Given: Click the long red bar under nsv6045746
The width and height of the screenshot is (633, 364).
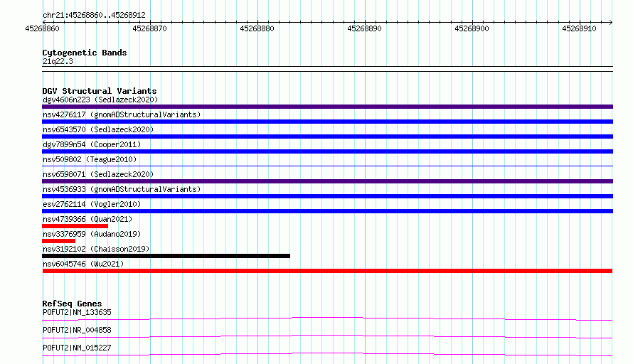Looking at the screenshot, I should coord(327,271).
